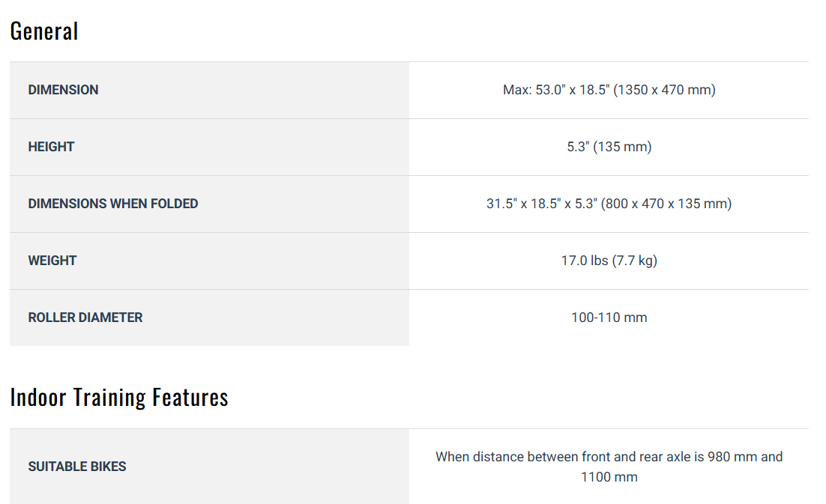Select the WEIGHT row label

[52, 261]
